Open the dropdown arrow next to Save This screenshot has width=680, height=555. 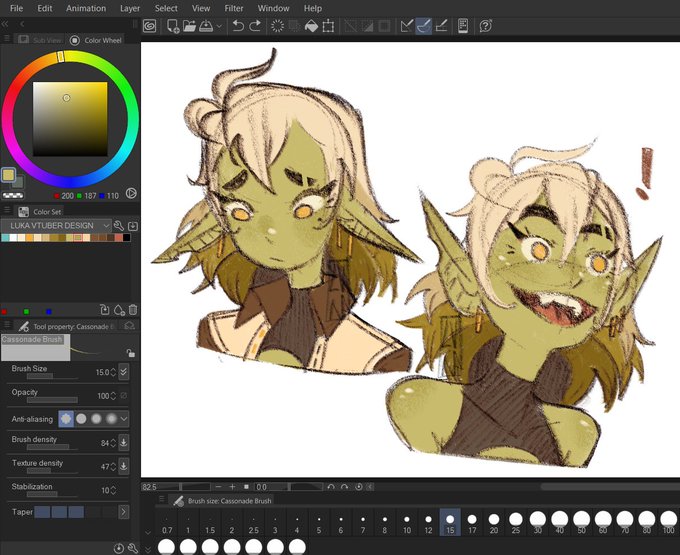tap(219, 26)
